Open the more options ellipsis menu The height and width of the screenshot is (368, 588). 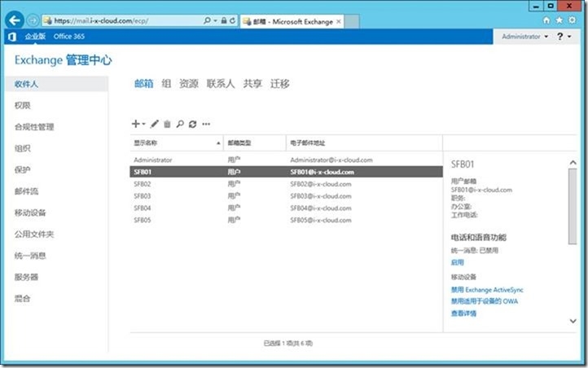coord(206,124)
